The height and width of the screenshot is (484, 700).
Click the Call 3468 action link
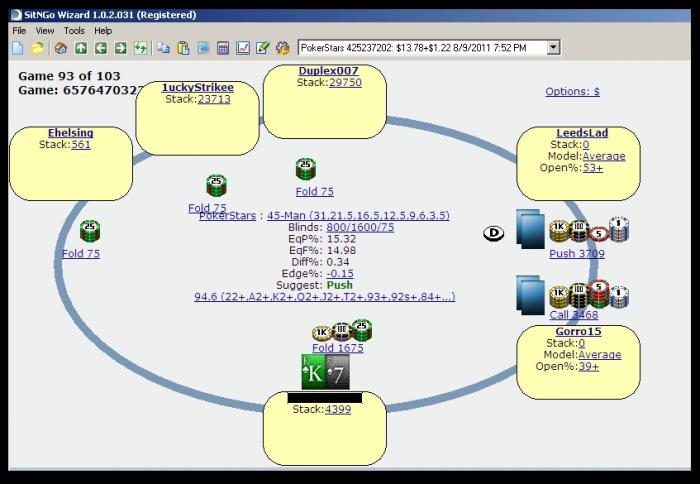pyautogui.click(x=574, y=315)
